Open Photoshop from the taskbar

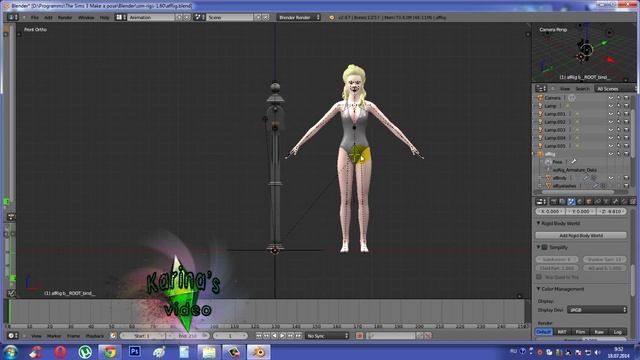coord(134,351)
